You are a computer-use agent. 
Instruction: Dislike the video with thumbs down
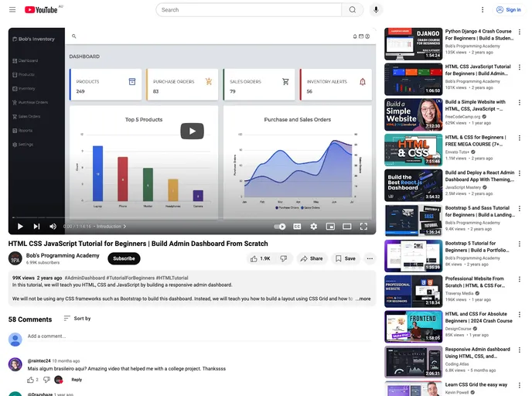pyautogui.click(x=283, y=258)
